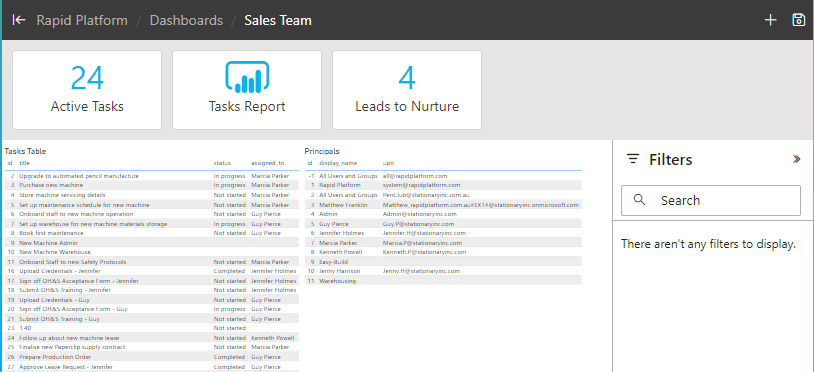Image resolution: width=814 pixels, height=372 pixels.
Task: Select 'Submit OH&S Training - Jennifer' task
Action: click(152, 290)
